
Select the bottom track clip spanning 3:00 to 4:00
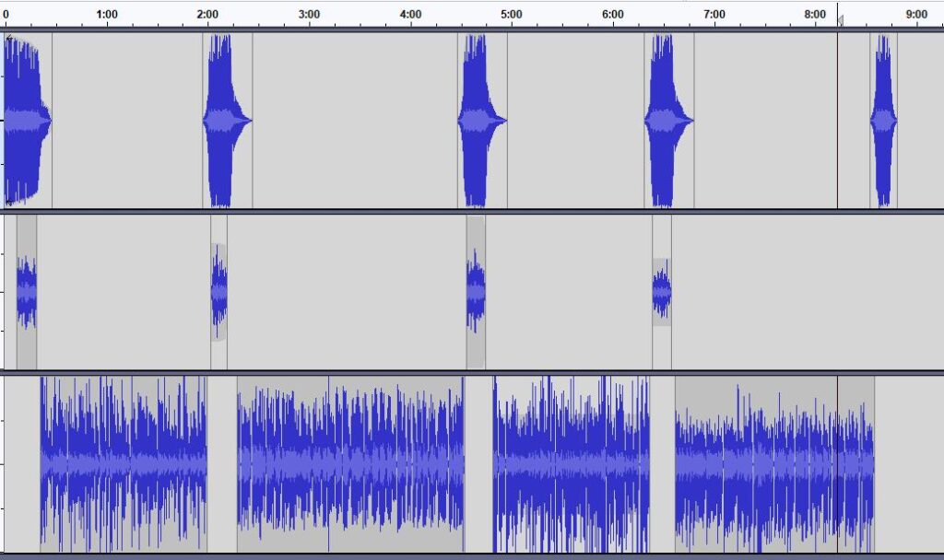(350, 461)
